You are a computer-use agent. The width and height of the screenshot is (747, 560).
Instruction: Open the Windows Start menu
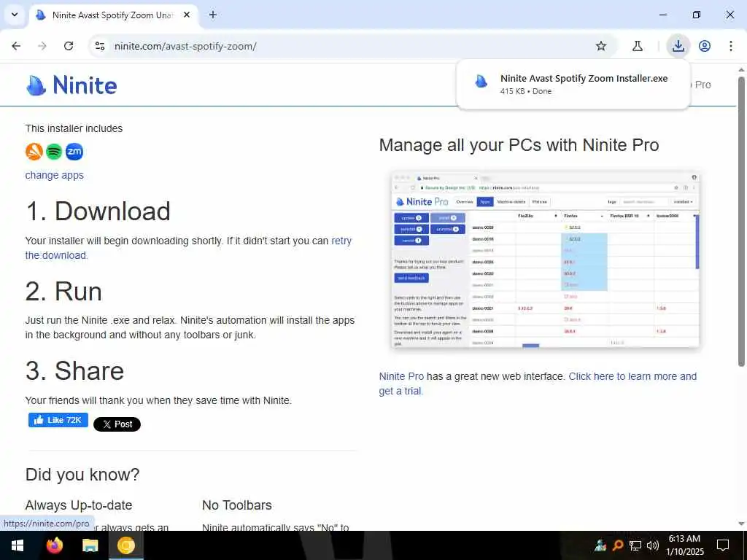[18, 545]
